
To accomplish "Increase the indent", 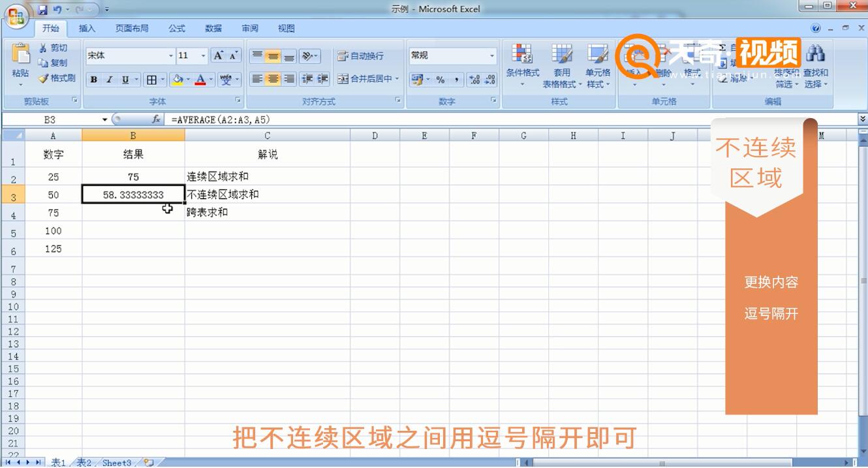I will tap(322, 79).
